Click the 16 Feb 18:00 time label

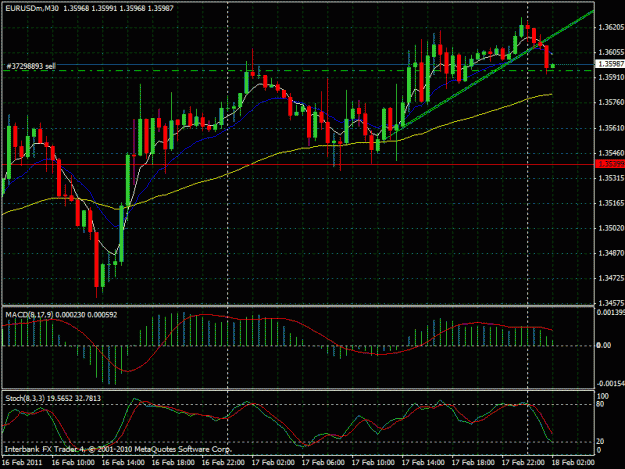point(173,462)
